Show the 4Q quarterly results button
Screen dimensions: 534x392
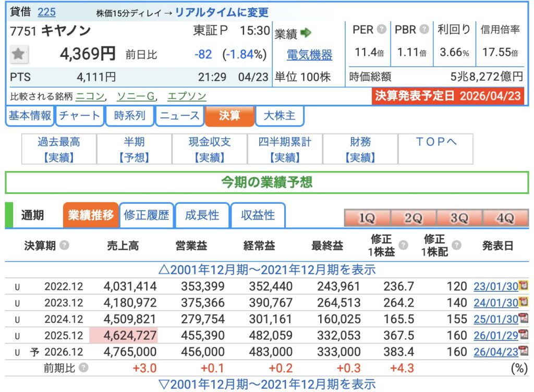click(x=505, y=218)
